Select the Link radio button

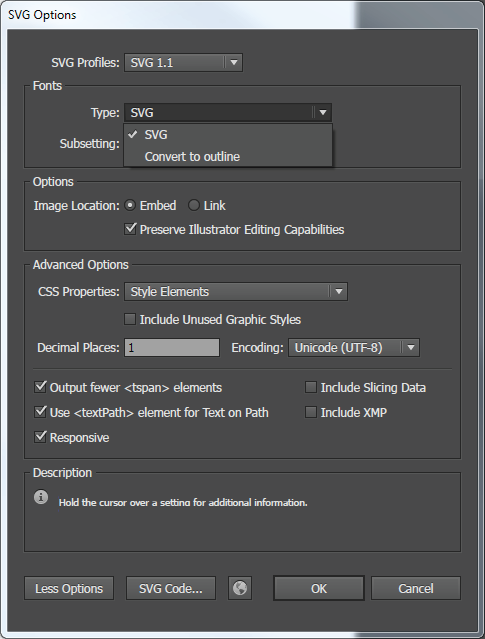click(194, 205)
